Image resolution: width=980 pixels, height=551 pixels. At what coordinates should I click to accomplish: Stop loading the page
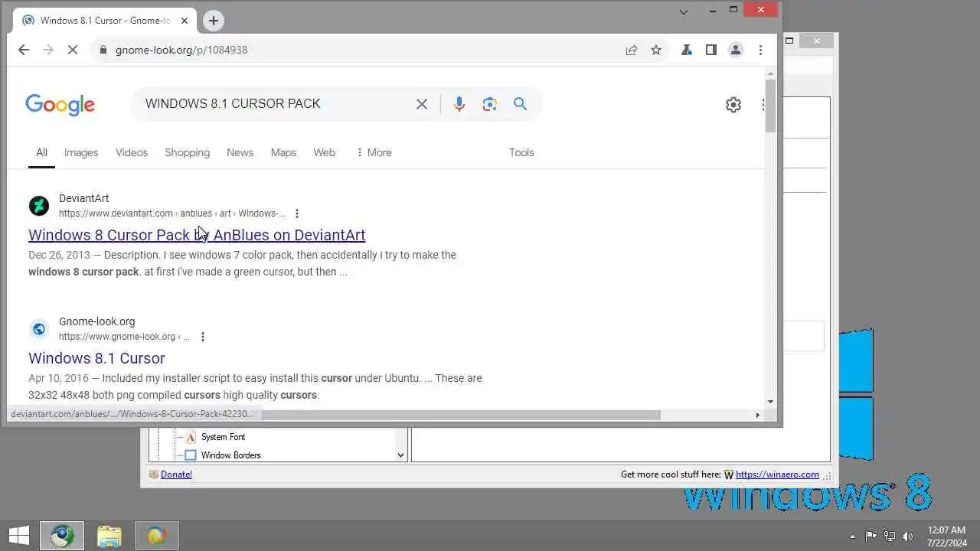click(x=73, y=50)
